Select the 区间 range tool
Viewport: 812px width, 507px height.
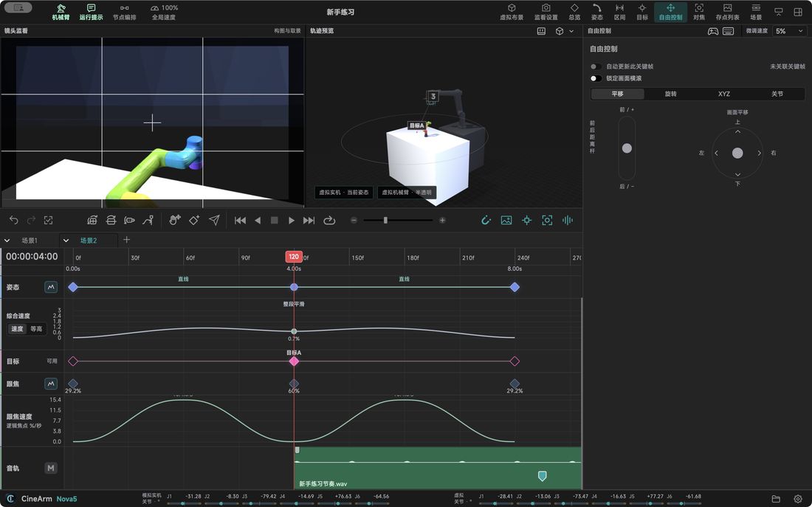(x=619, y=12)
